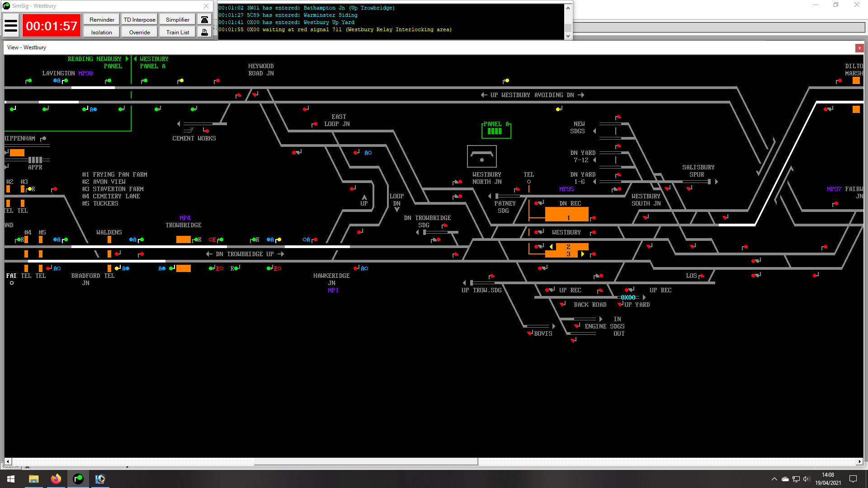
Task: Click the orange block beside MP4 Trowbridge R button
Action: 184,239
